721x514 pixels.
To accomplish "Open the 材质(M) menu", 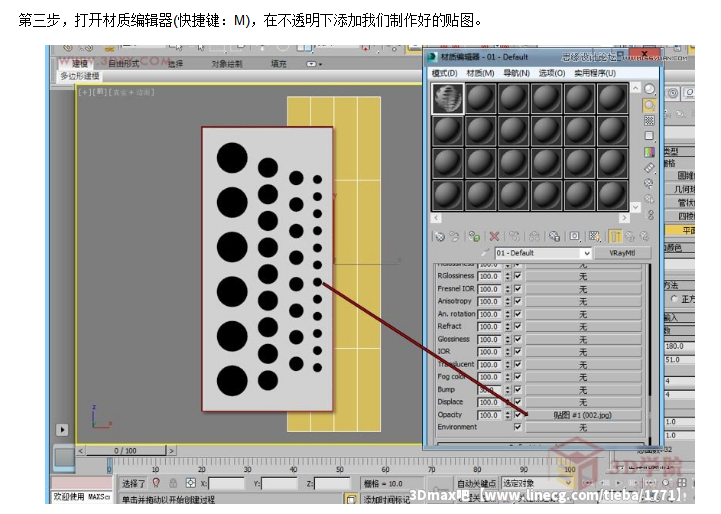I will pos(480,73).
